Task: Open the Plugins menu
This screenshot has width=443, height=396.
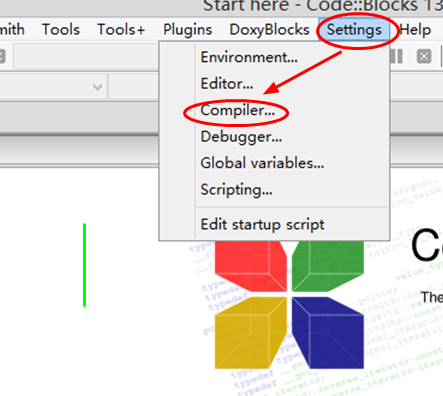Action: [187, 30]
